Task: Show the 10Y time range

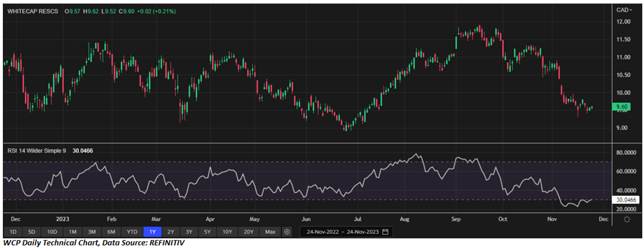Action: [227, 232]
